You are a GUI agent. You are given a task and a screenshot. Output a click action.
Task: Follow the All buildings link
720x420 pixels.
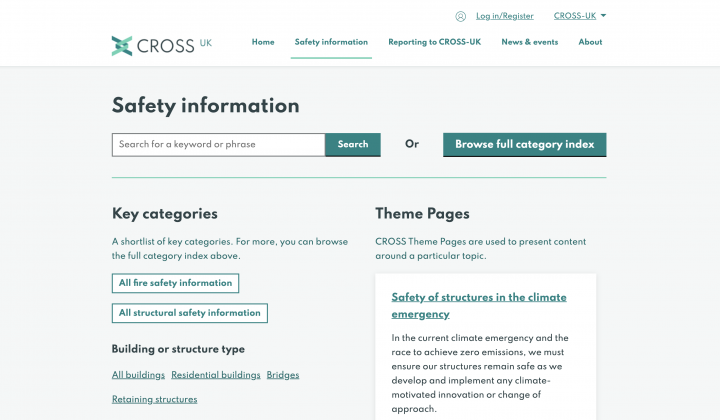click(138, 375)
